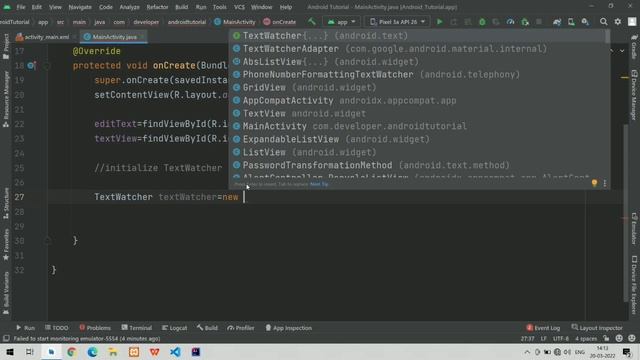Open IDE settings gear icon
Image resolution: width=640 pixels, height=360 pixels.
tap(618, 22)
